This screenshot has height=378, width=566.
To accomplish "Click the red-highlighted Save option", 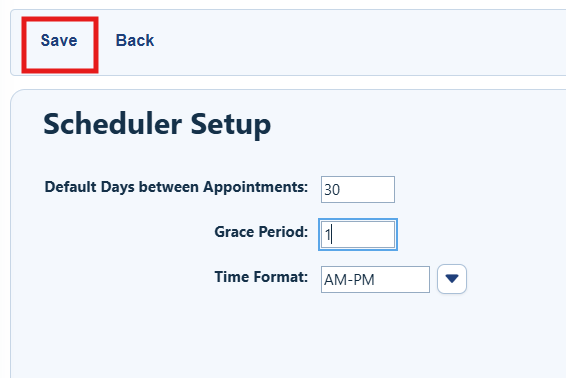I will tap(59, 40).
